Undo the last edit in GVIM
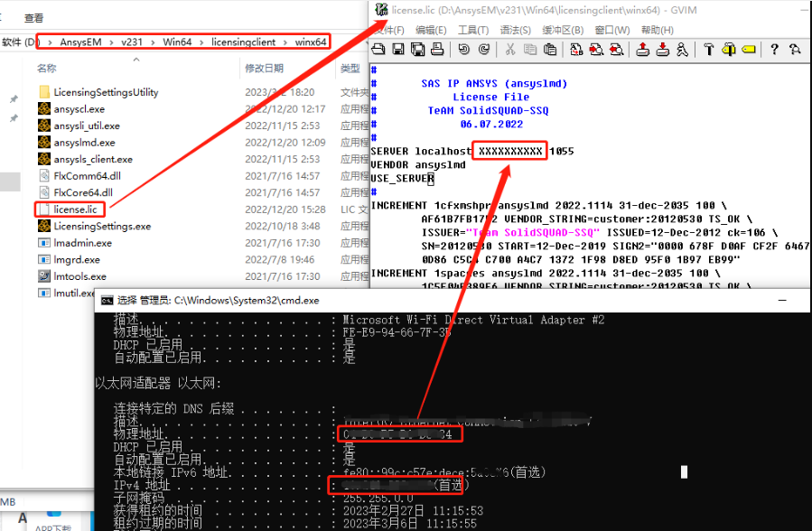This screenshot has height=531, width=812. point(463,49)
